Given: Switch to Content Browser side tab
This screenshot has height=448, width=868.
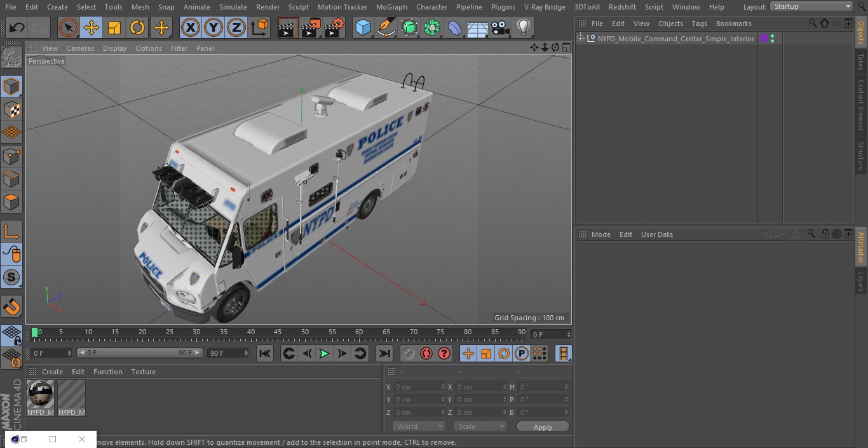Looking at the screenshot, I should 861,105.
